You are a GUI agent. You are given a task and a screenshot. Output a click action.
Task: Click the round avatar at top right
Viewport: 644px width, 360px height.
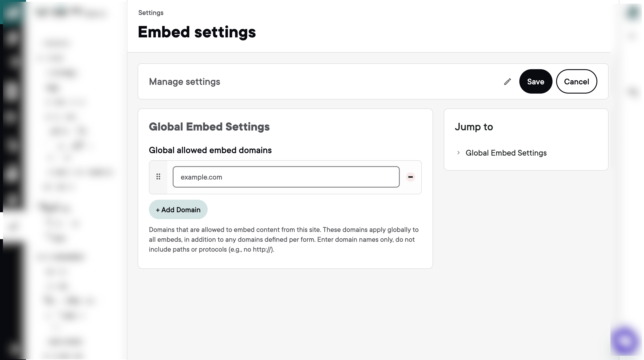pyautogui.click(x=633, y=13)
